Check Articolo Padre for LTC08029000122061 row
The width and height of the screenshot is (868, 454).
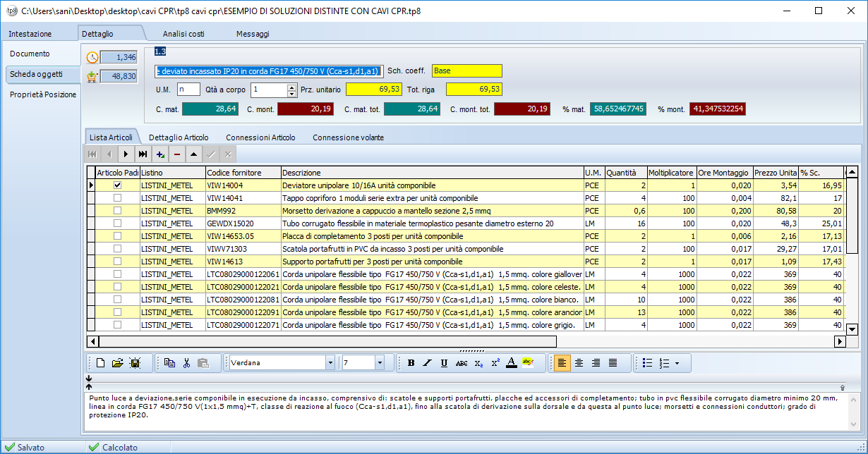click(117, 274)
